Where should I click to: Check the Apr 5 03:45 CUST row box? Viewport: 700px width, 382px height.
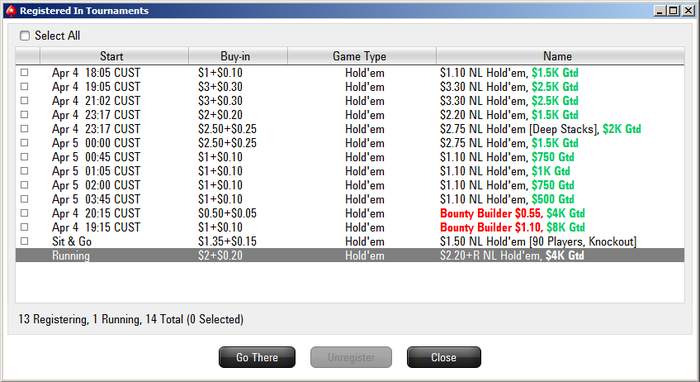click(x=24, y=199)
